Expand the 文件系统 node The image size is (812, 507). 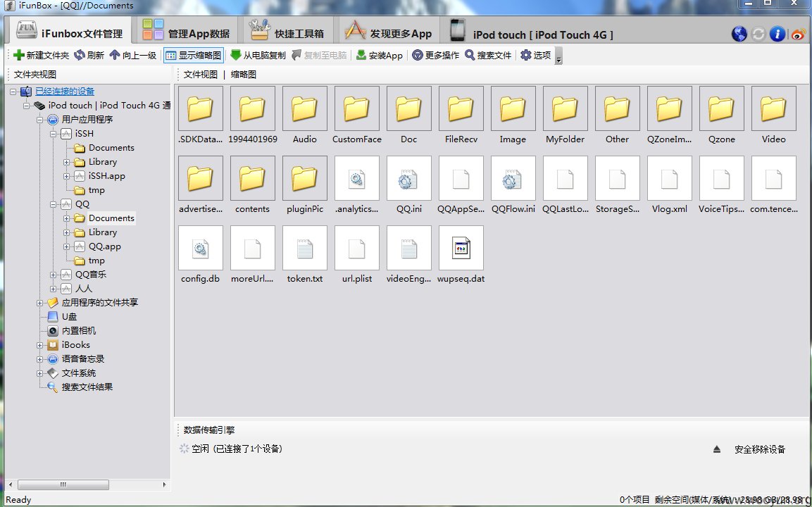tap(40, 373)
